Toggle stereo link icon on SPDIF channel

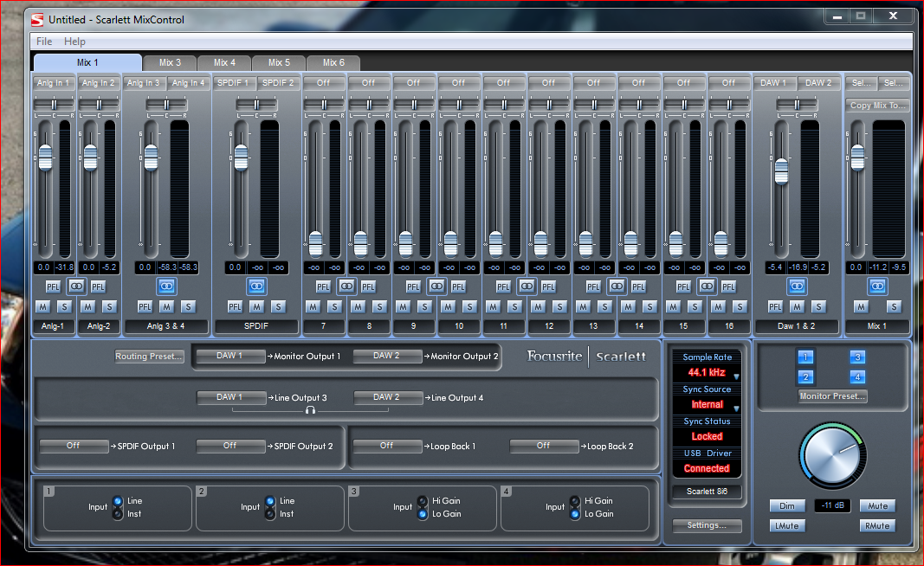(256, 286)
